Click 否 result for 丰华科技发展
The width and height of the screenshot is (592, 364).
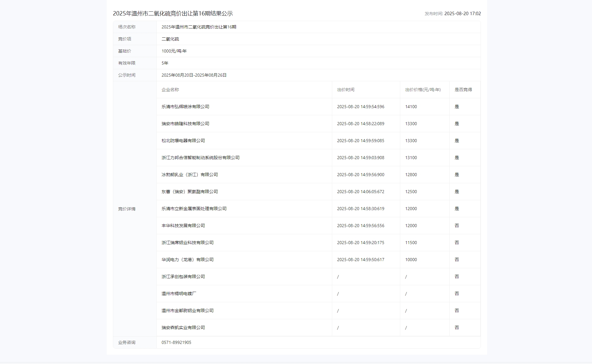(x=457, y=226)
